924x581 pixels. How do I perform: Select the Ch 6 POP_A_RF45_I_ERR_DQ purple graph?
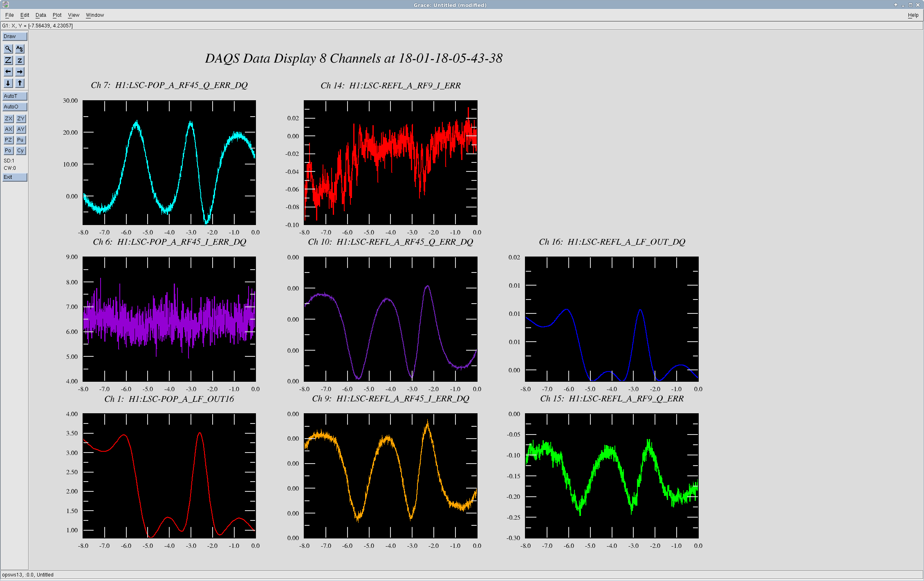tap(169, 319)
